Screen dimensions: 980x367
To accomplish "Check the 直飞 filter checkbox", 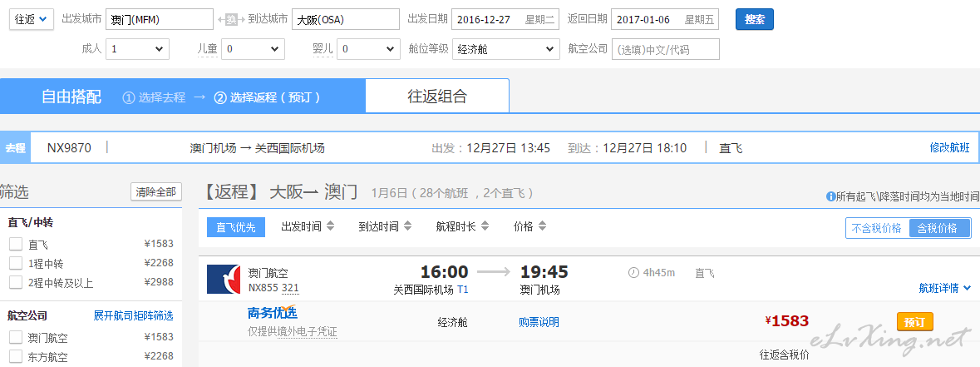I will pyautogui.click(x=16, y=245).
